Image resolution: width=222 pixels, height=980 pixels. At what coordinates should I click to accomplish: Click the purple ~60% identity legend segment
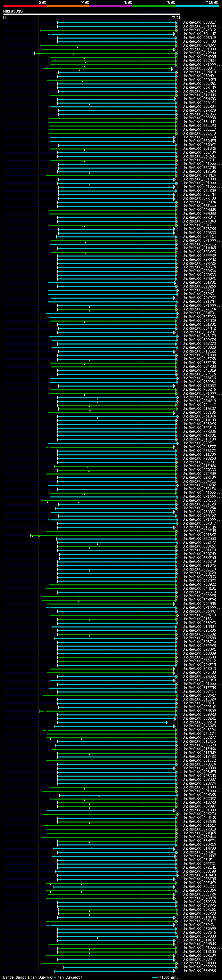point(111,6)
